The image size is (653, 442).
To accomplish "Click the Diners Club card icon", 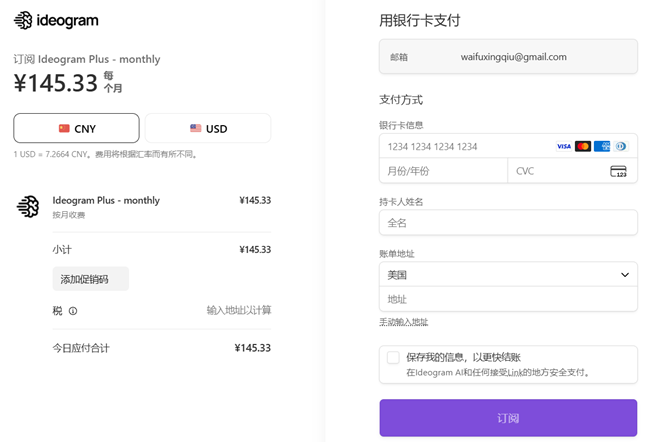I will tap(620, 146).
